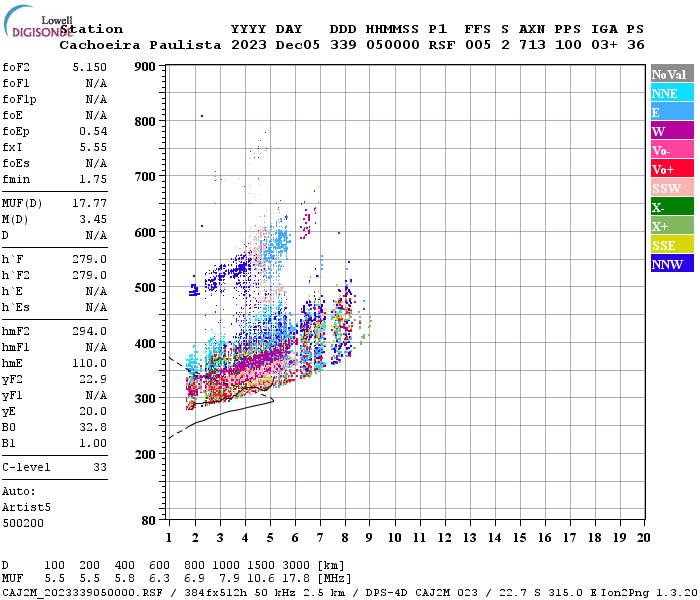This screenshot has height=600, width=700.
Task: Select the SSW salmon legend swatch
Action: point(672,188)
